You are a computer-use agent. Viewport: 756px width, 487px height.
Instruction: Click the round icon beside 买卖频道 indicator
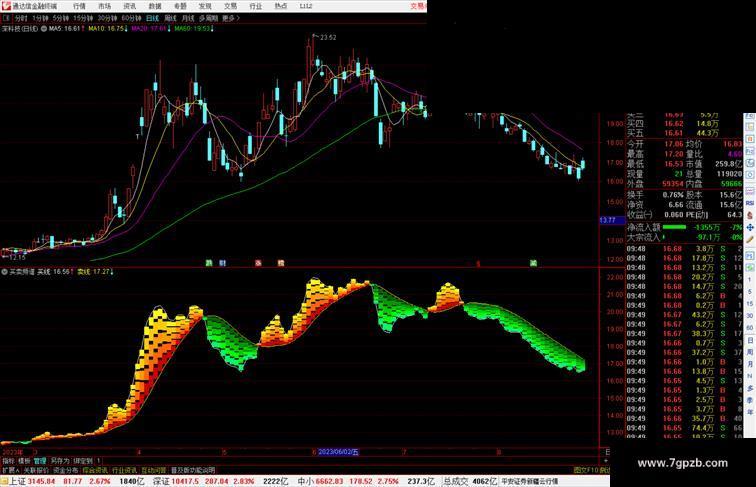[4, 272]
